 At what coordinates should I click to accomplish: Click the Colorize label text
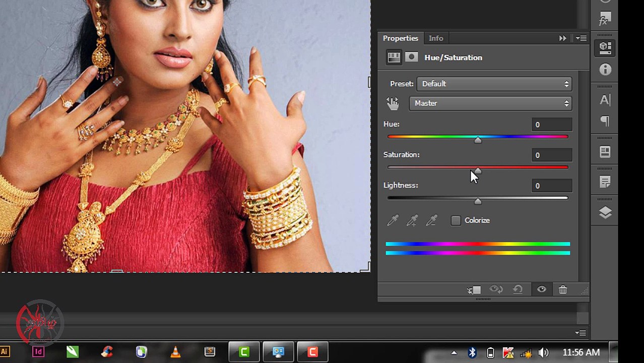477,220
